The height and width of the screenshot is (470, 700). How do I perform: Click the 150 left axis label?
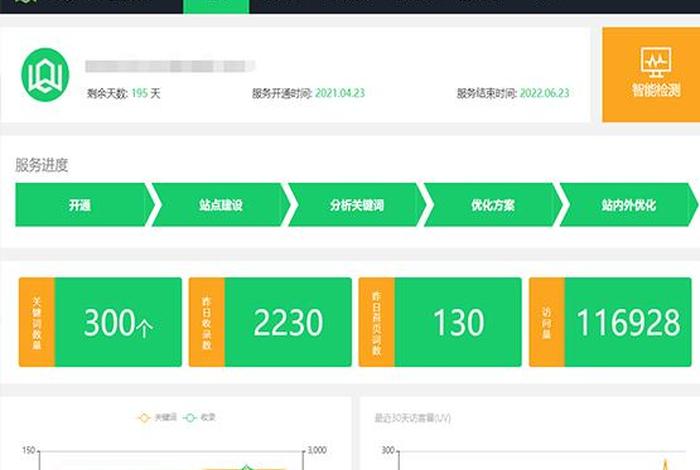pyautogui.click(x=29, y=450)
